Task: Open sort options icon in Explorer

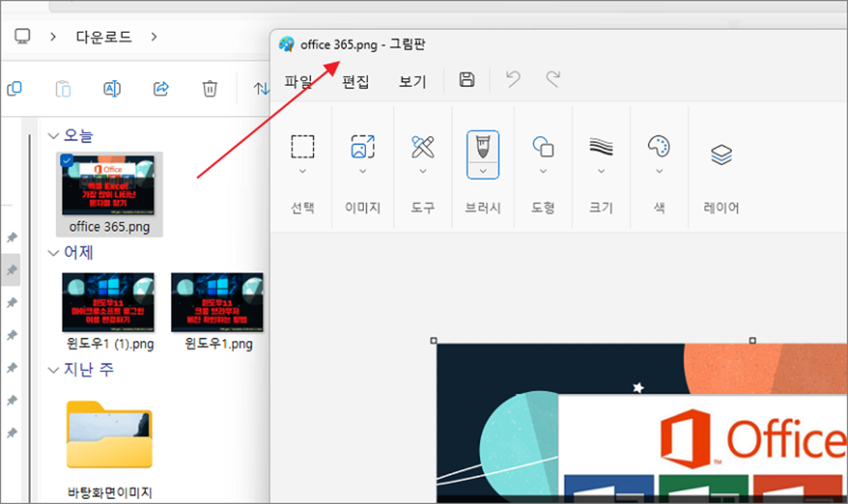Action: (x=261, y=89)
